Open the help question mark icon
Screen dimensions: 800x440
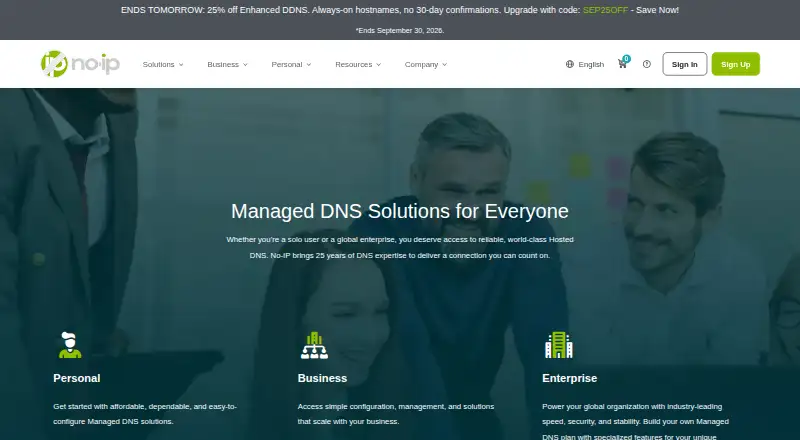646,64
